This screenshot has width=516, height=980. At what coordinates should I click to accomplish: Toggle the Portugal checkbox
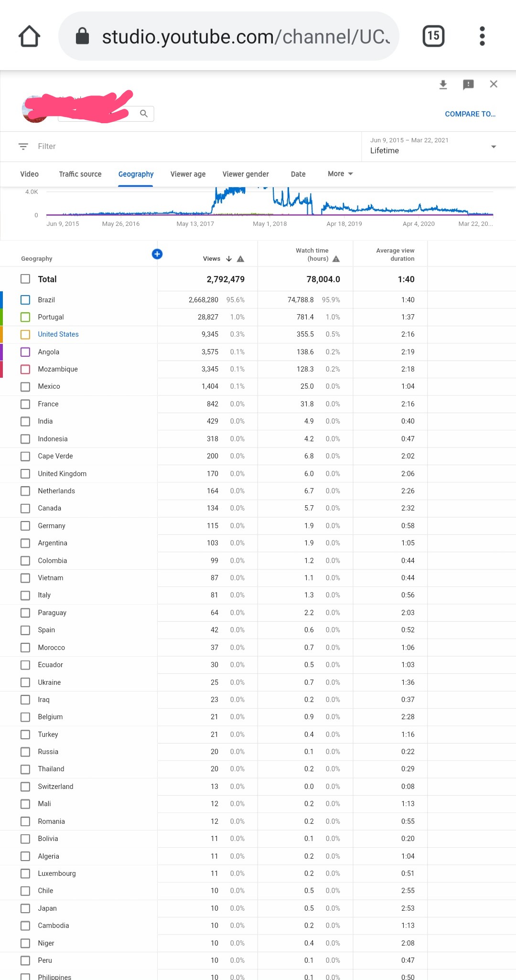tap(25, 317)
